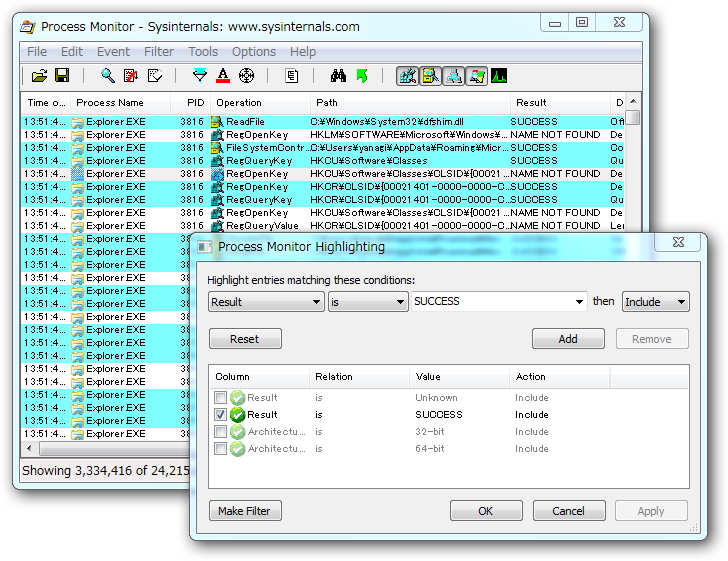Image resolution: width=728 pixels, height=561 pixels.
Task: Click the Reset button
Action: pos(245,339)
